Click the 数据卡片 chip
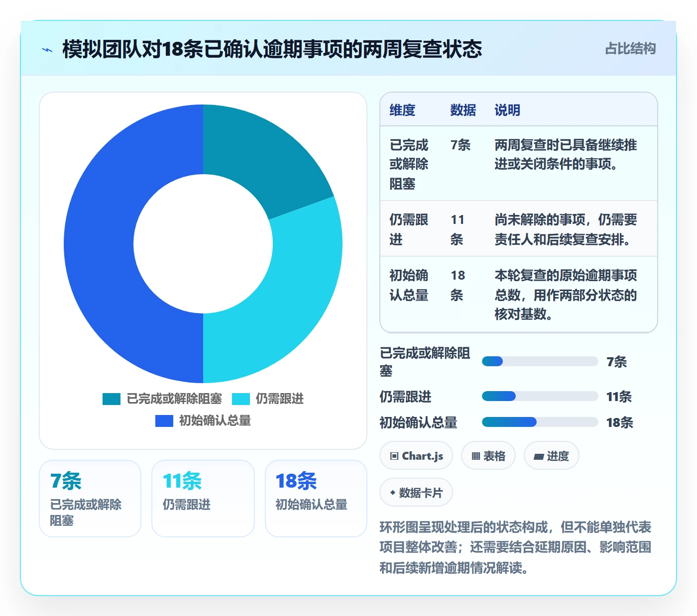Viewport: 697px width, 616px height. pyautogui.click(x=416, y=493)
